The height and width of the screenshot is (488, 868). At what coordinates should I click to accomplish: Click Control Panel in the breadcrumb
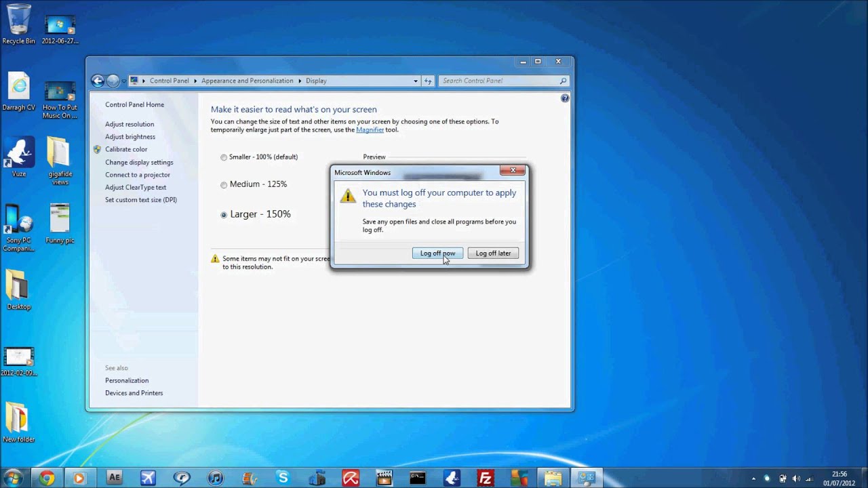point(169,81)
